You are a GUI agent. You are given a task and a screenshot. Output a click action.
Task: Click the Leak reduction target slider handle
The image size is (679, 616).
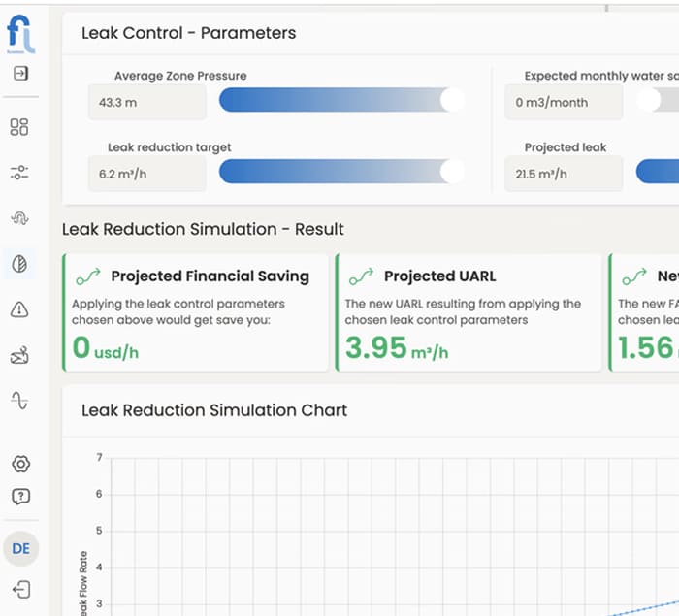tap(453, 172)
